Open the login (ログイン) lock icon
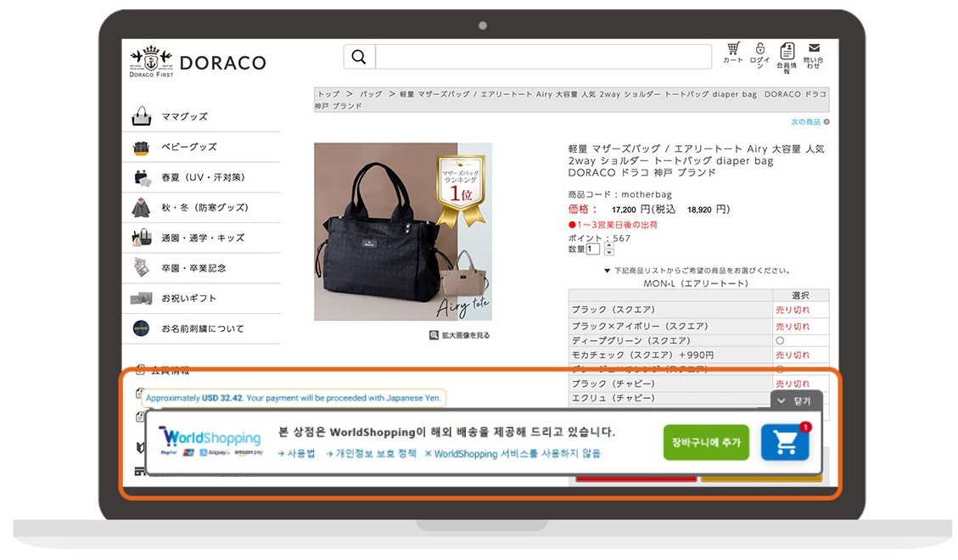958x560 pixels. click(760, 54)
